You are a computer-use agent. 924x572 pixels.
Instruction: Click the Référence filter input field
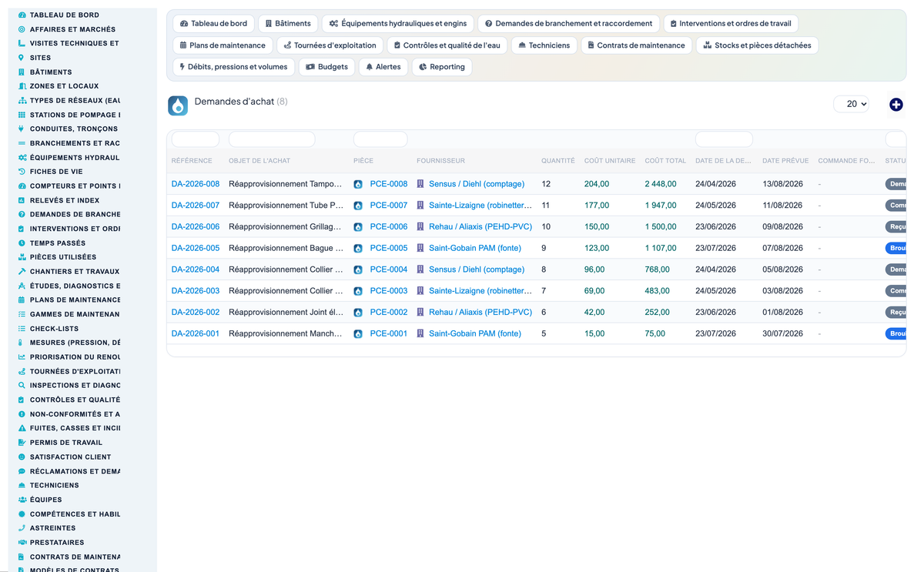tap(196, 139)
